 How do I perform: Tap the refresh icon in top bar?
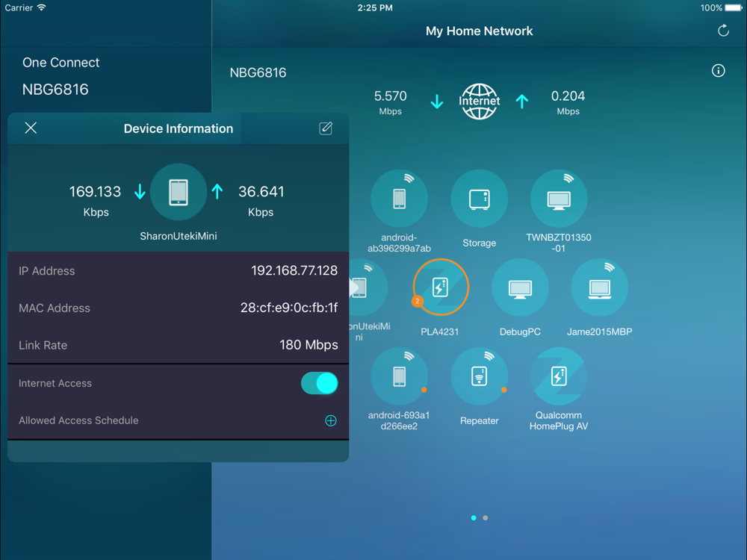click(x=723, y=31)
